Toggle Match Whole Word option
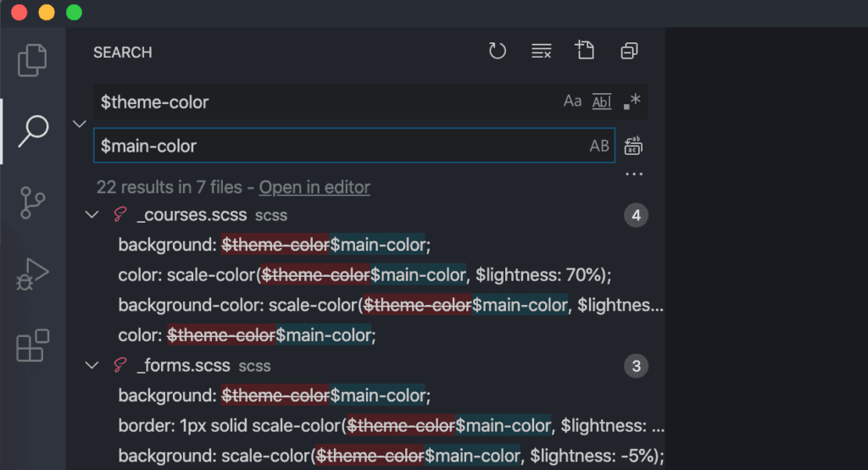868x470 pixels. point(602,101)
